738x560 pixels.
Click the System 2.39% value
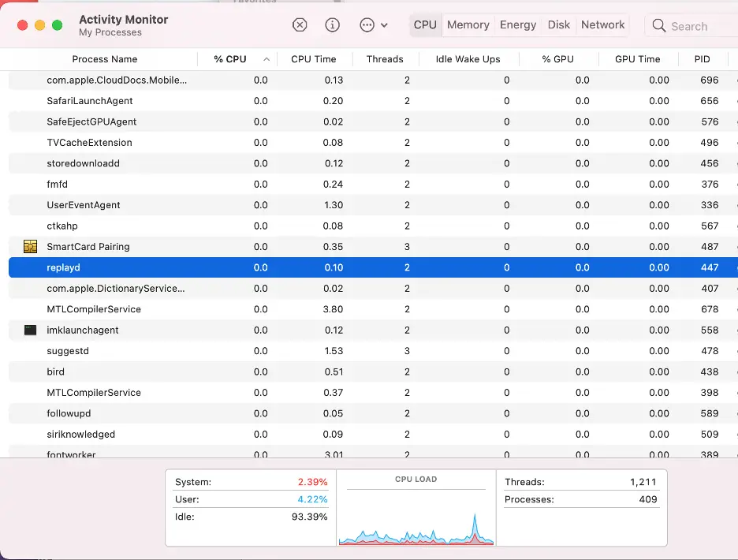tap(312, 482)
